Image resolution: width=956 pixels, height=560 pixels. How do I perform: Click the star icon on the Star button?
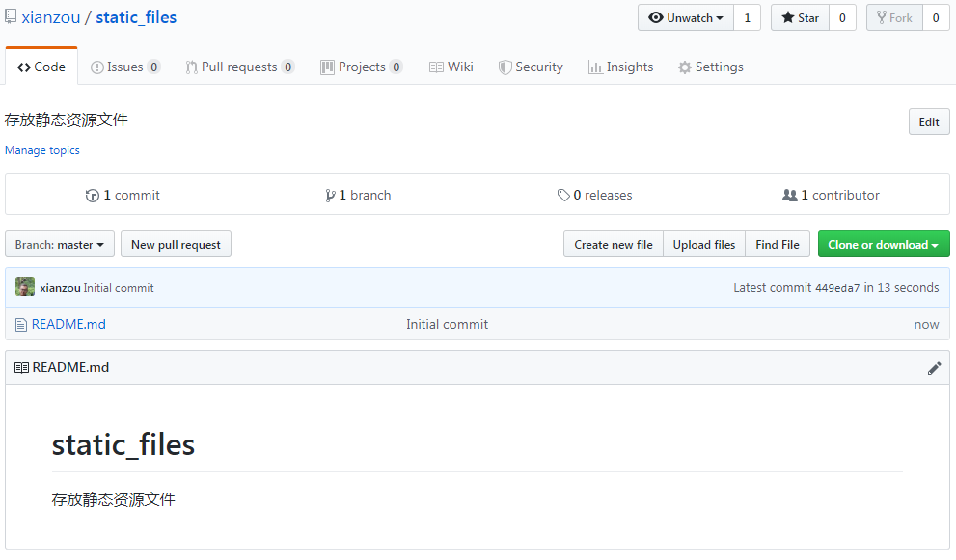[x=788, y=17]
